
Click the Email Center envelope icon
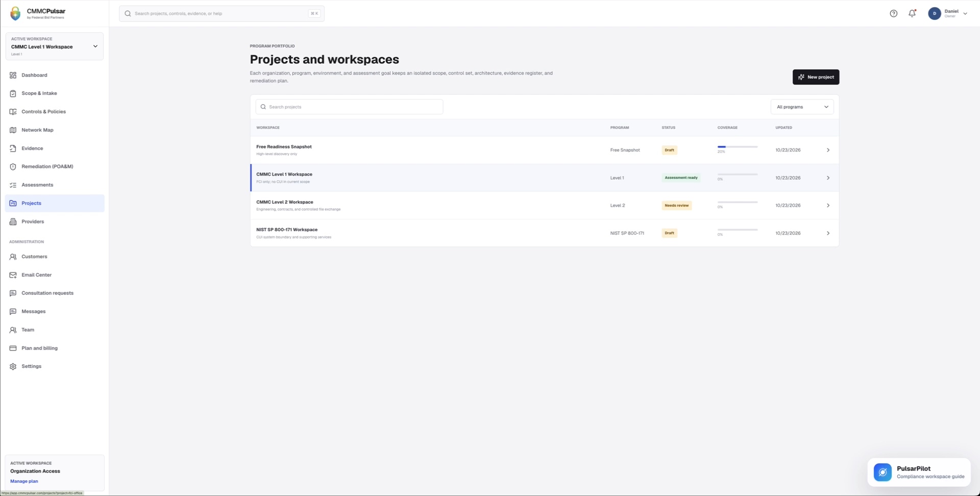pos(13,275)
